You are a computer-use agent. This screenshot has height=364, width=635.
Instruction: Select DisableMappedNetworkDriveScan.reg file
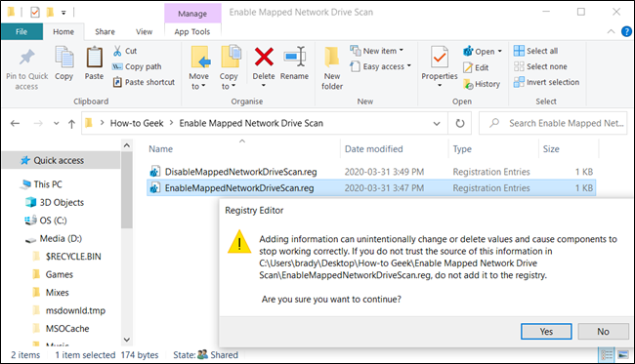coord(370,172)
